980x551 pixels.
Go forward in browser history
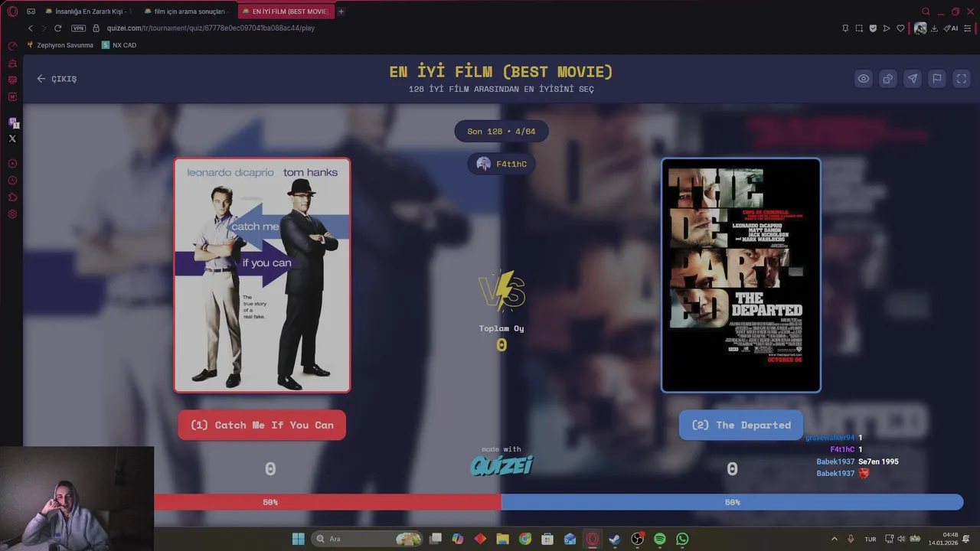tap(44, 28)
